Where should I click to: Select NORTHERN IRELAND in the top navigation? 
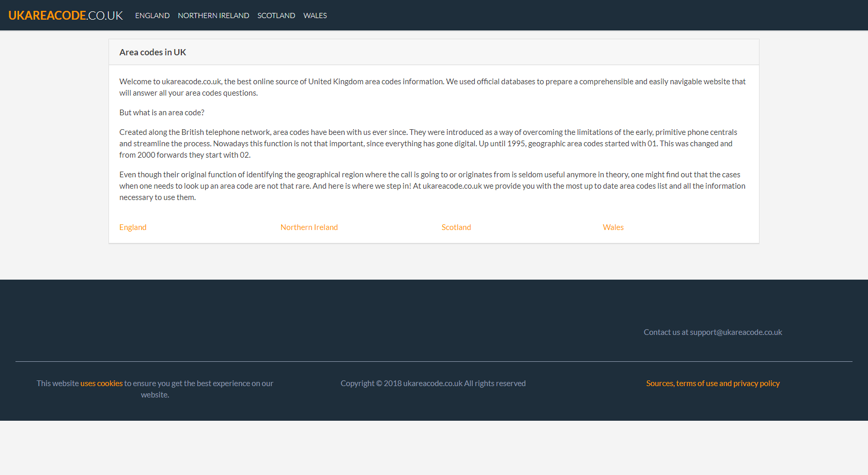coord(213,16)
